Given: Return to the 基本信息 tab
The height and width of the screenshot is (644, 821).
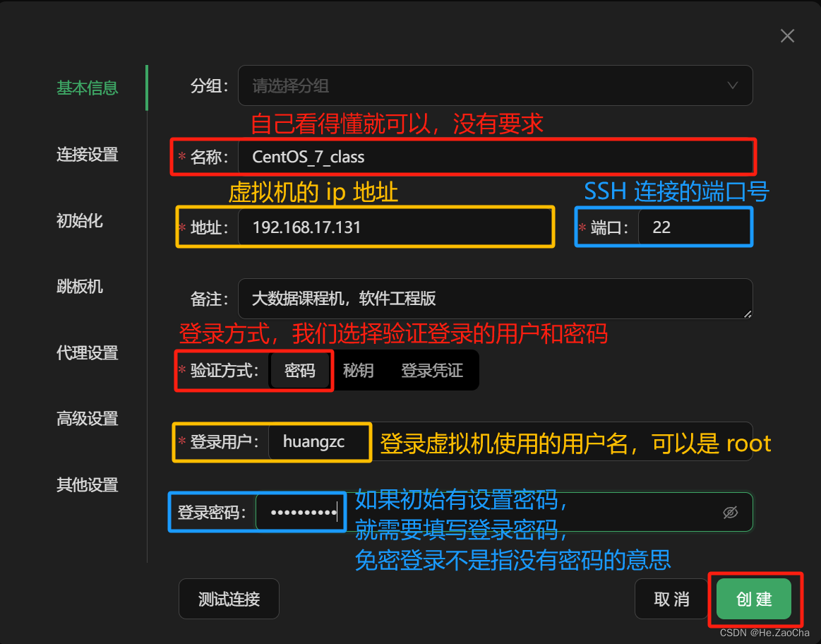Looking at the screenshot, I should tap(86, 88).
